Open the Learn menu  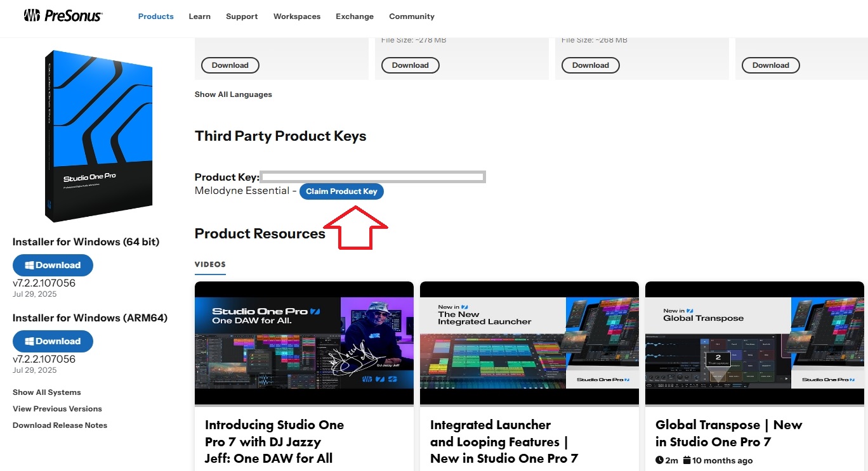pyautogui.click(x=200, y=16)
